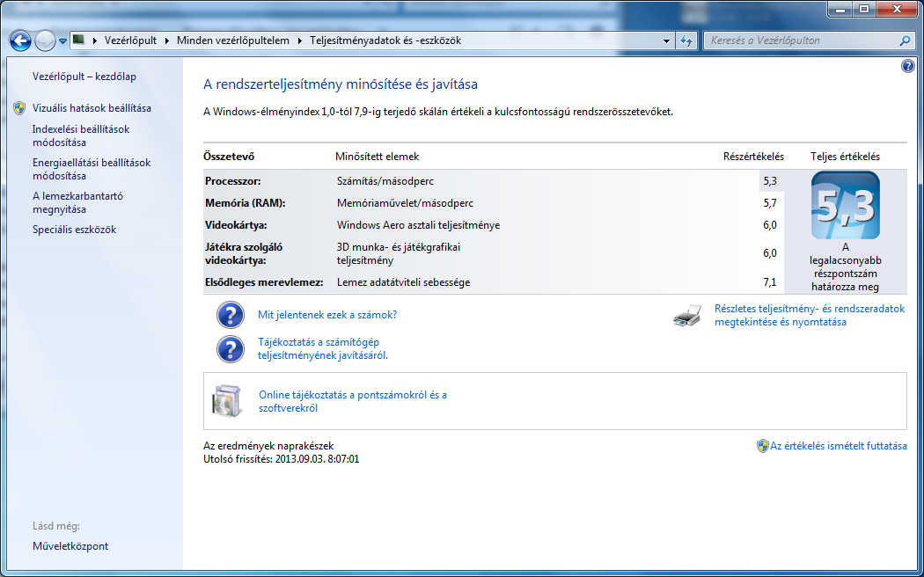The width and height of the screenshot is (924, 577).
Task: Open the Vezérlőpult breadcrumb
Action: coord(130,40)
